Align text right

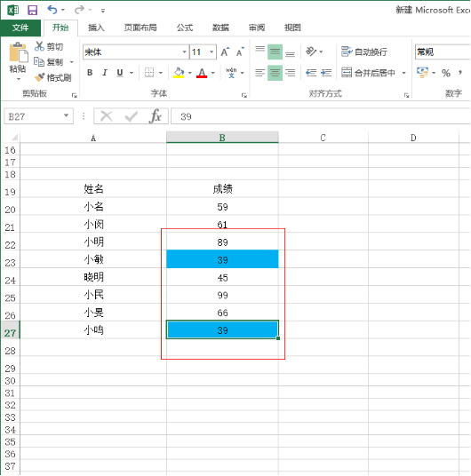pyautogui.click(x=291, y=73)
